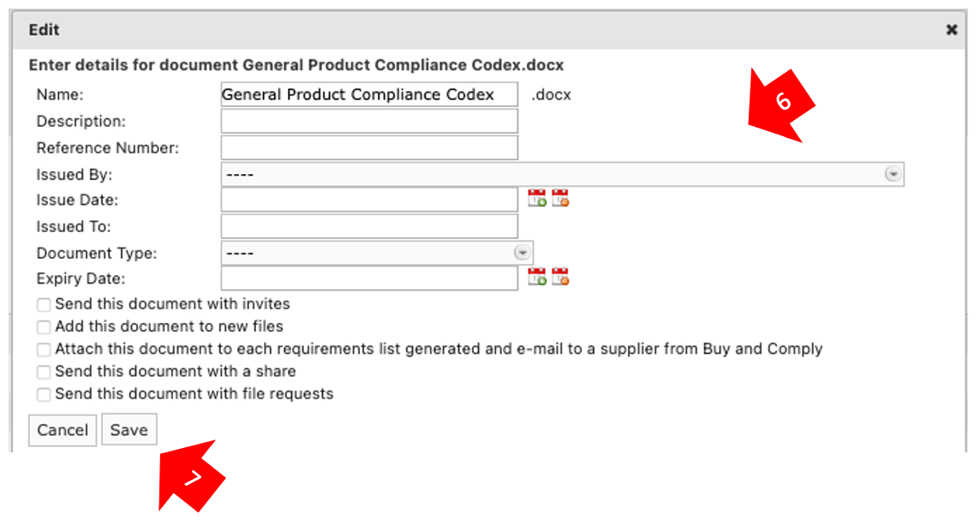Click the Expiry Date input field
Viewport: 980px width, 520px height.
(369, 278)
